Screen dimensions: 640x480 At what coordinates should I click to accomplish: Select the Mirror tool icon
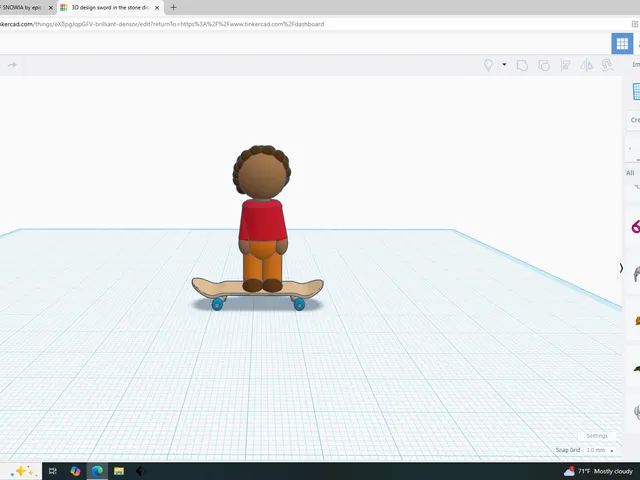pyautogui.click(x=587, y=65)
